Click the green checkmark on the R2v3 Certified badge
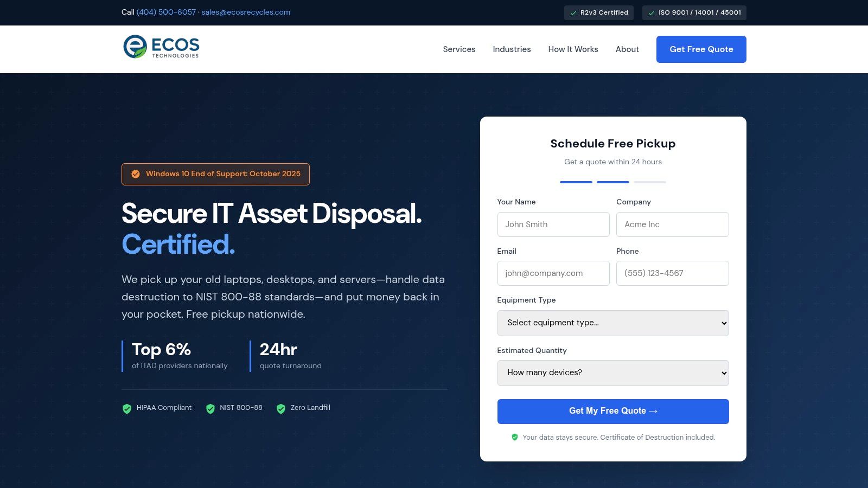This screenshot has width=868, height=488. coord(575,12)
